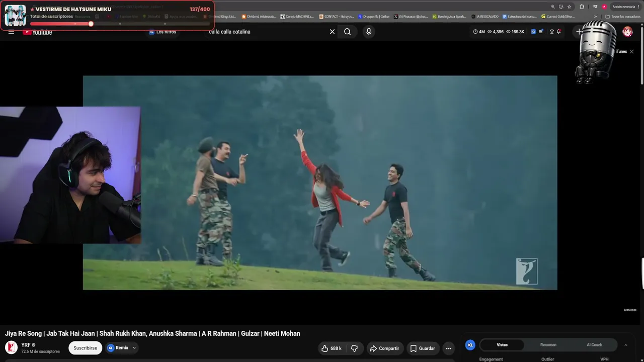Open YouTube notifications bell
Screen dimensions: 644x362
(558, 32)
